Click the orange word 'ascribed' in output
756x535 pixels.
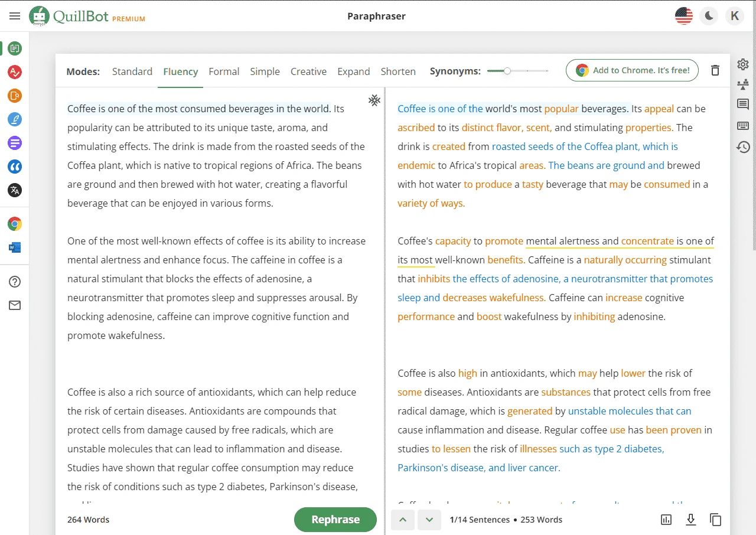(416, 128)
